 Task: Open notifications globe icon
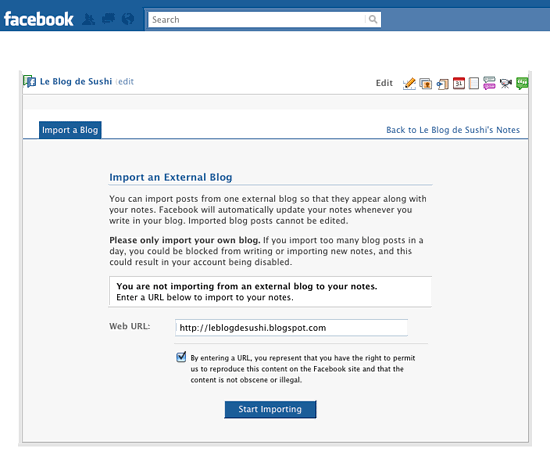pos(128,19)
